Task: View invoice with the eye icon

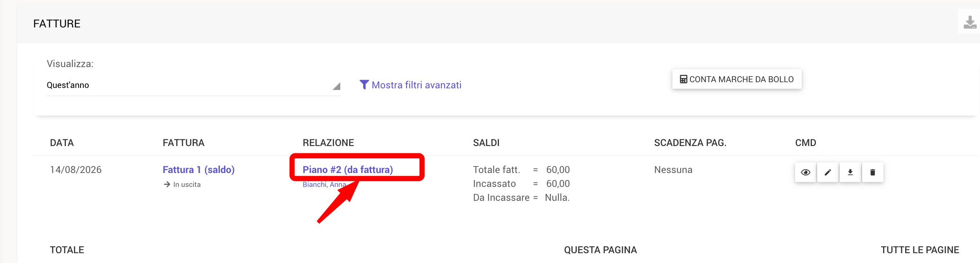Action: [805, 172]
